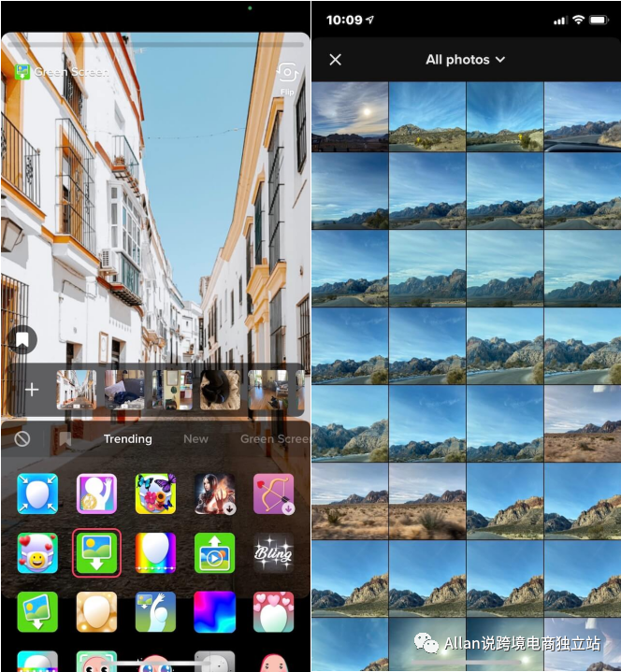
Task: Select the pink hearts face effect
Action: coord(274,612)
